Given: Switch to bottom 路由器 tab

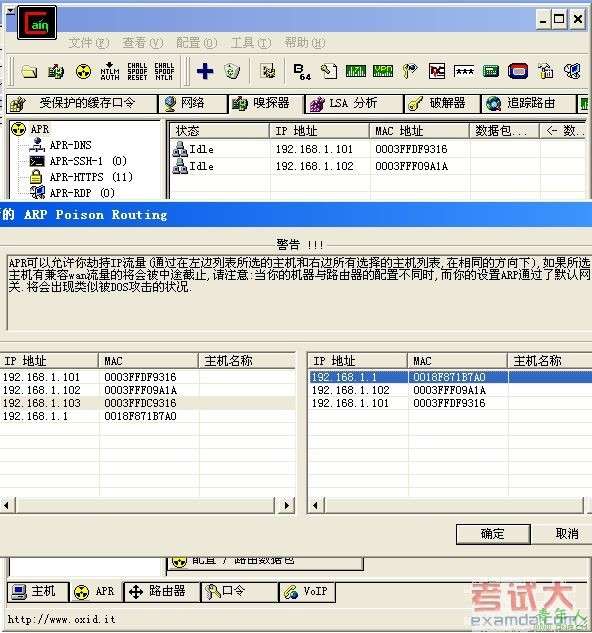Looking at the screenshot, I should (162, 591).
